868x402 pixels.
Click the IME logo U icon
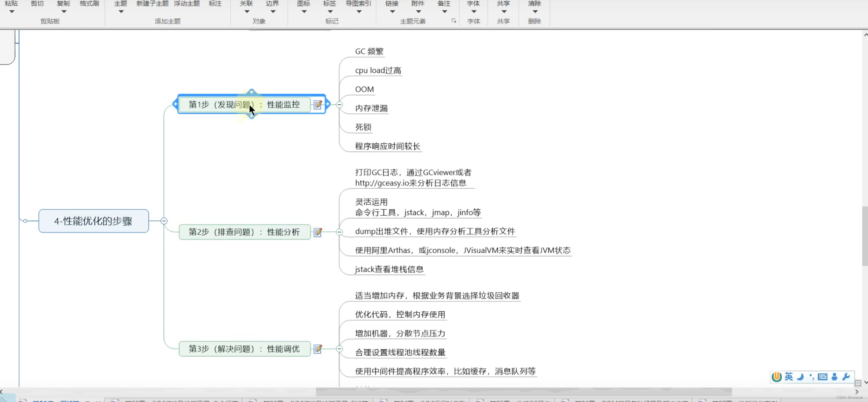(x=777, y=377)
